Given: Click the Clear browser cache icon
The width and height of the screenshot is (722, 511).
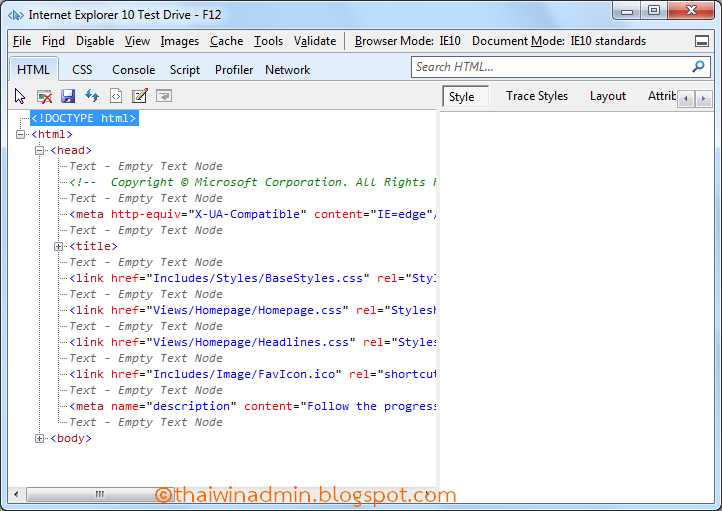Looking at the screenshot, I should click(44, 96).
